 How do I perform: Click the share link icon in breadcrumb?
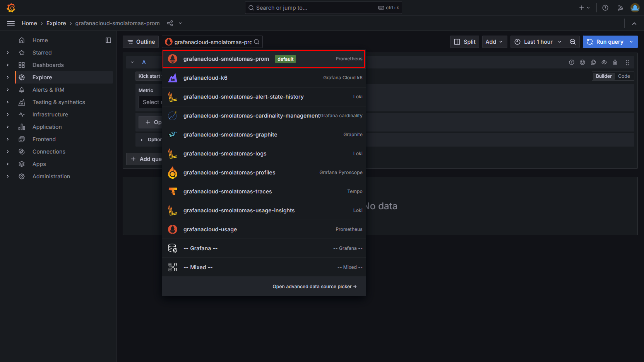click(x=170, y=23)
